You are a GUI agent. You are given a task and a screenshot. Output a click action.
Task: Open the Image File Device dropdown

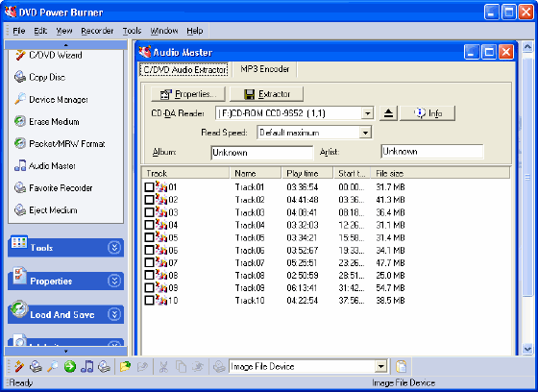tap(380, 367)
